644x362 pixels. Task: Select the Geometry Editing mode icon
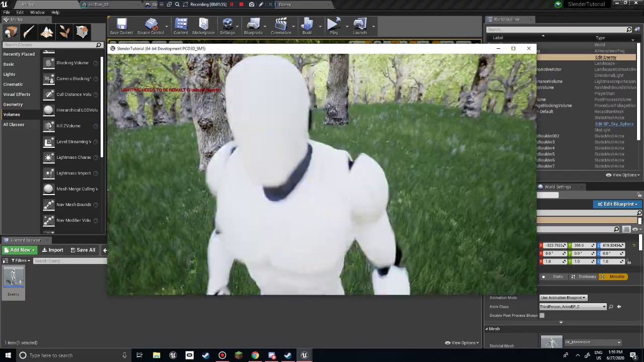(82, 32)
